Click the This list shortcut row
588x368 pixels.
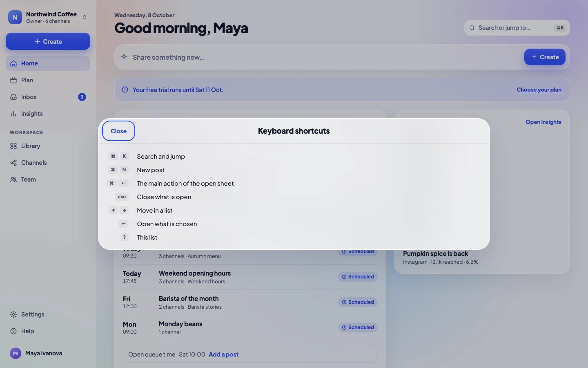coord(294,237)
